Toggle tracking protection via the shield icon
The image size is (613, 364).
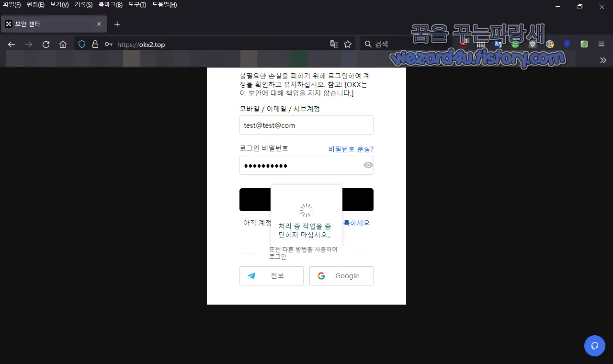pos(82,44)
